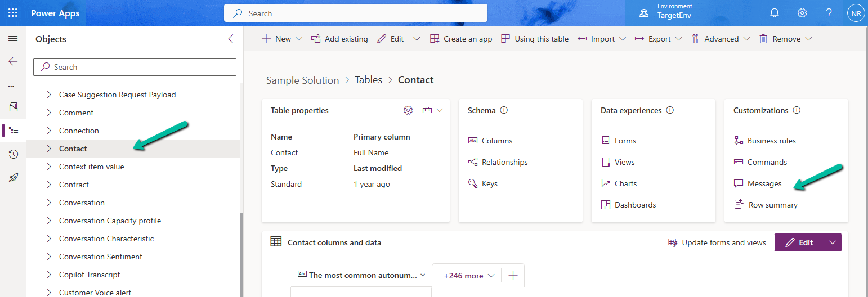Image resolution: width=868 pixels, height=297 pixels.
Task: Open the Import menu
Action: coord(602,39)
